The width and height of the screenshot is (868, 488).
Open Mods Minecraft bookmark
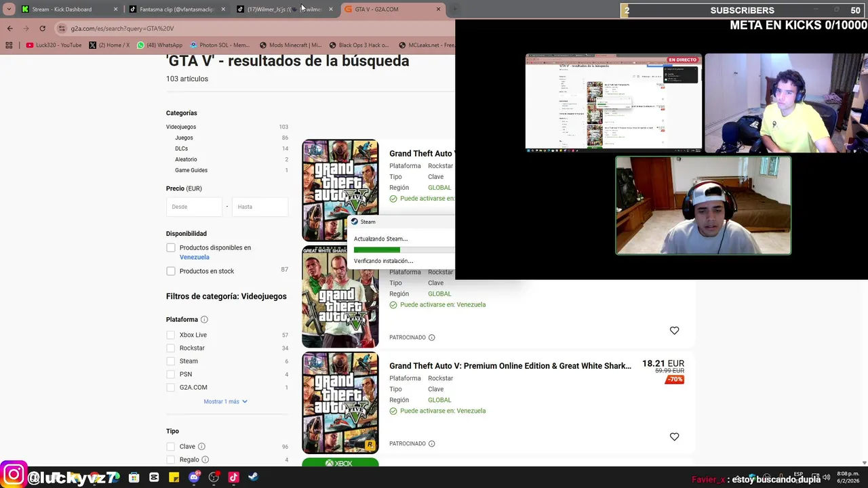pos(290,45)
